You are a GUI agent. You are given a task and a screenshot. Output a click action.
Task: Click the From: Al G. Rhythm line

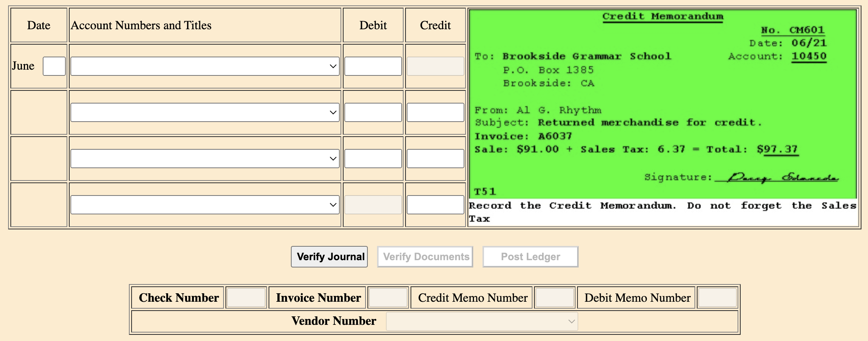[538, 110]
